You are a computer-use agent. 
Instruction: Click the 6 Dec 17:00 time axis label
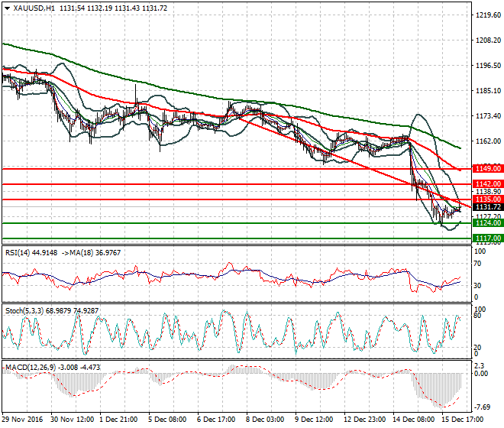(x=216, y=420)
